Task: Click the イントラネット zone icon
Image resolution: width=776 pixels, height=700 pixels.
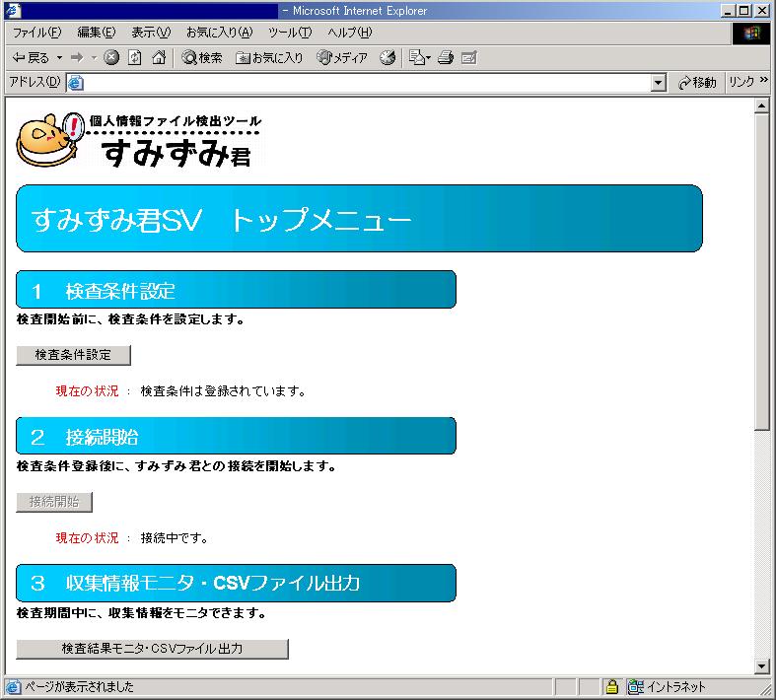Action: [635, 686]
